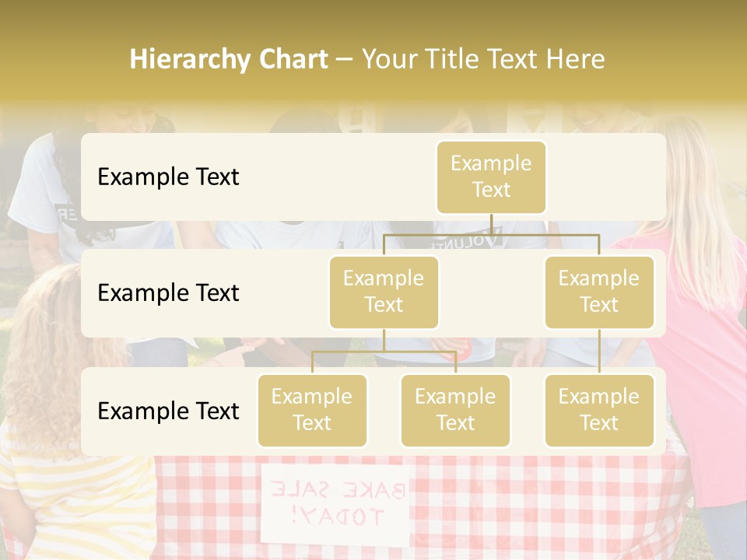Select the bottom-right hierarchy box
This screenshot has height=560, width=747.
click(598, 410)
